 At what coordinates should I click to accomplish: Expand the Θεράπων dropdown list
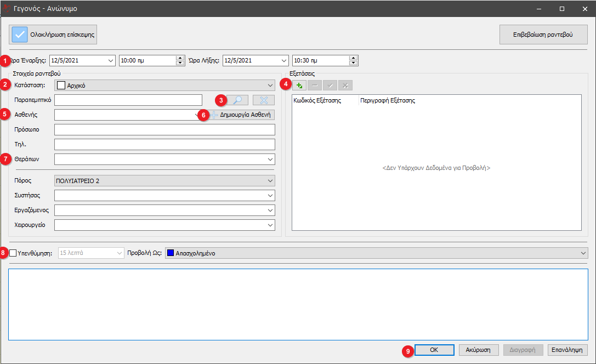[x=270, y=159]
